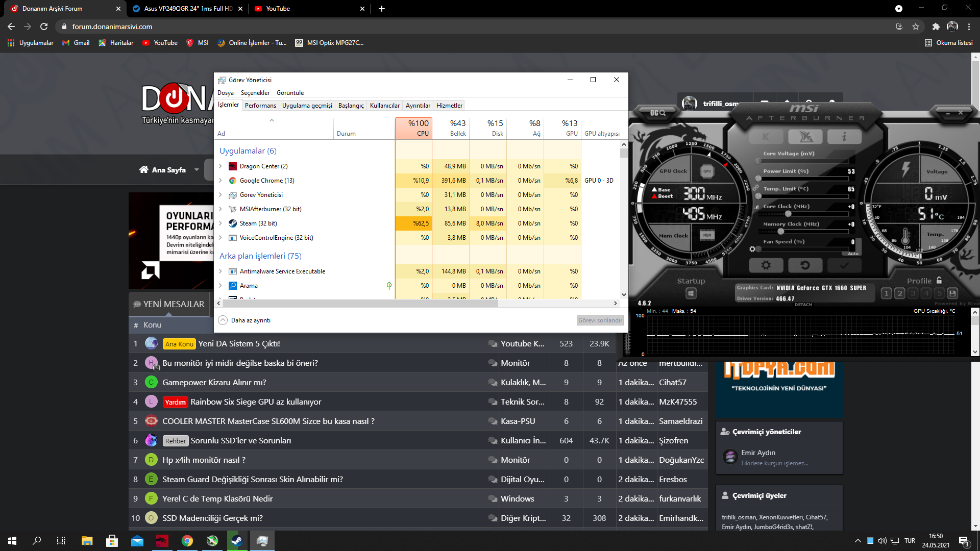Switch to the Performans tab

click(260, 106)
